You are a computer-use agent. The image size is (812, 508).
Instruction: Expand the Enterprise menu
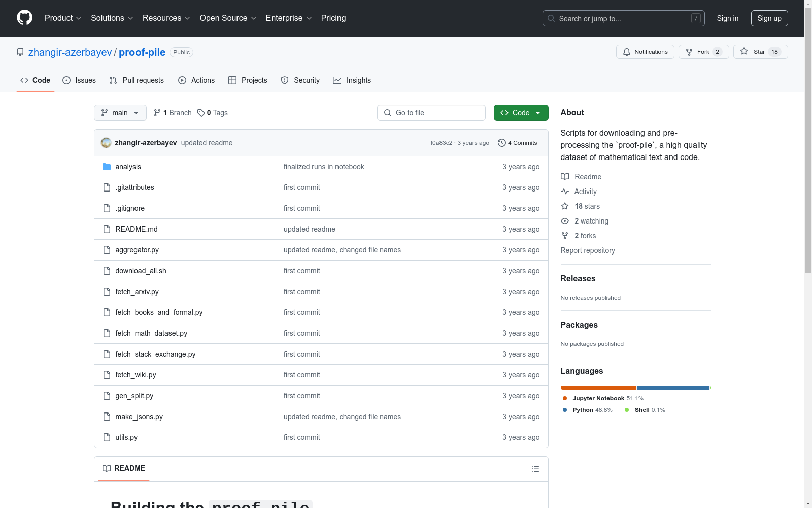(x=289, y=18)
